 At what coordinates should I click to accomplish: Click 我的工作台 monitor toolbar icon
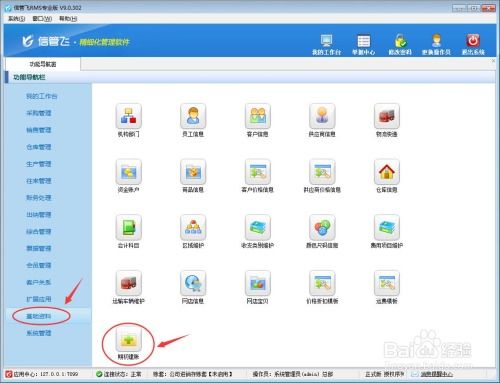[x=326, y=44]
